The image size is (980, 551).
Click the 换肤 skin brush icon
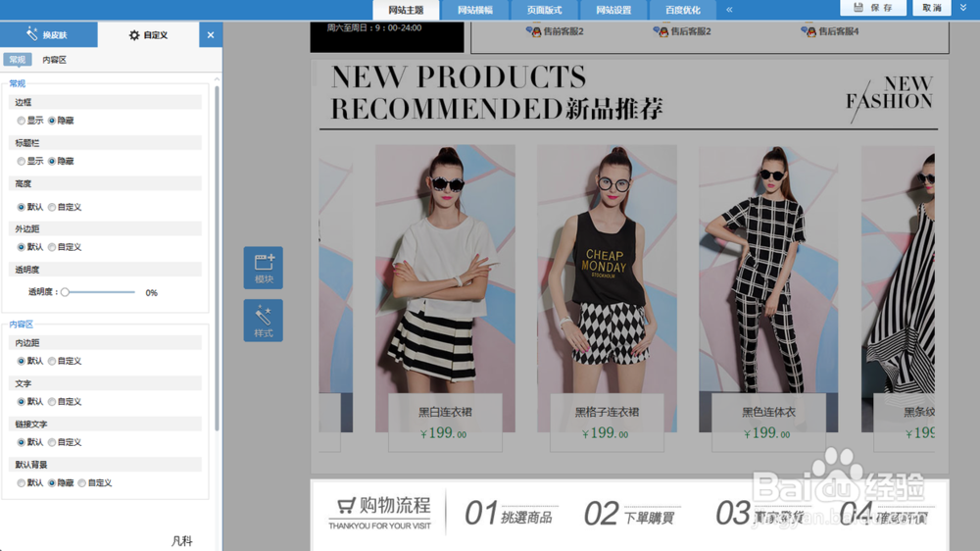click(x=32, y=33)
